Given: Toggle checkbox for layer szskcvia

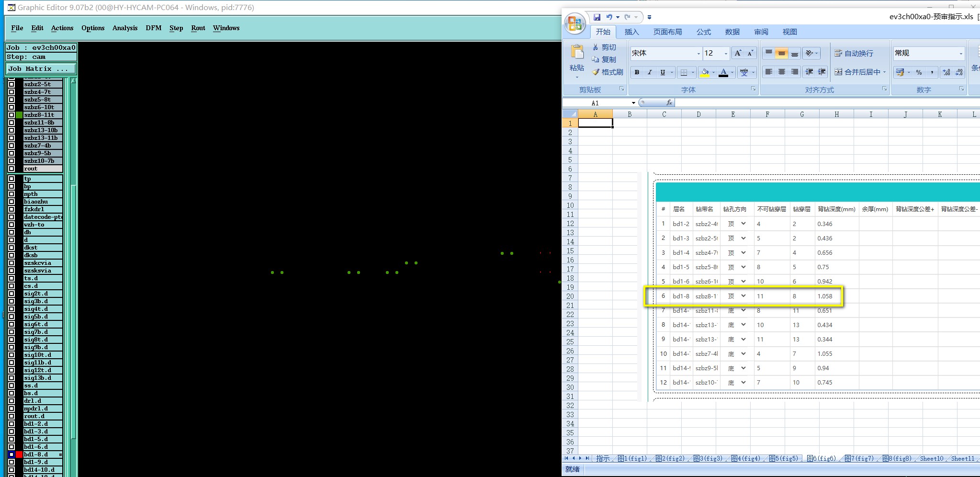Looking at the screenshot, I should click(x=11, y=263).
